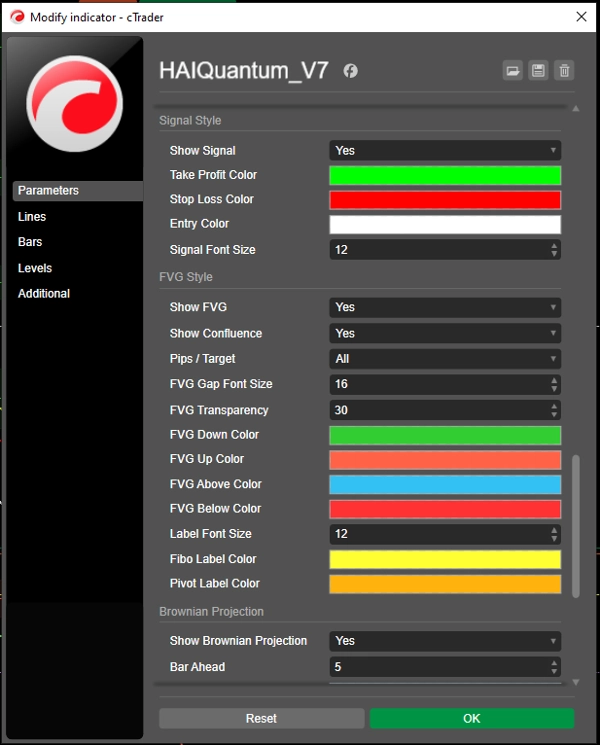The width and height of the screenshot is (600, 745).
Task: Increase Bar Ahead with up arrow
Action: point(554,663)
